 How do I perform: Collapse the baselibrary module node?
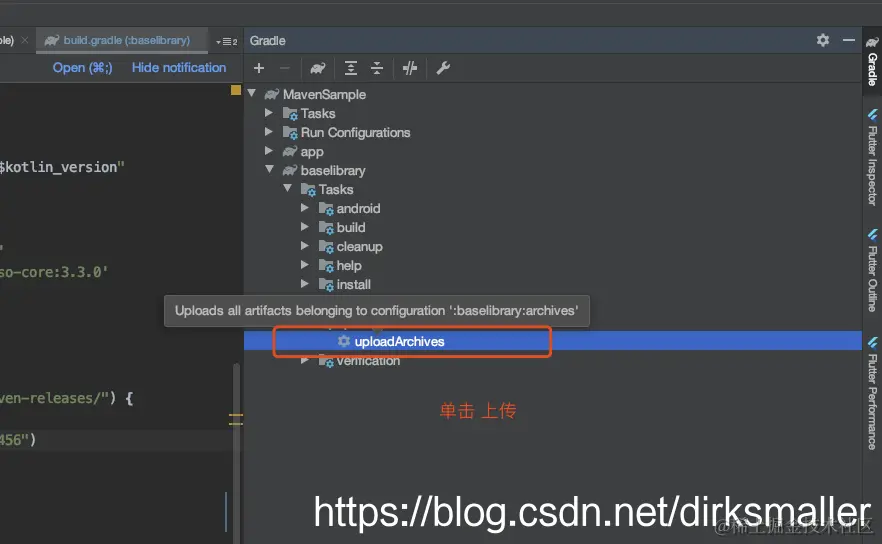tap(269, 169)
